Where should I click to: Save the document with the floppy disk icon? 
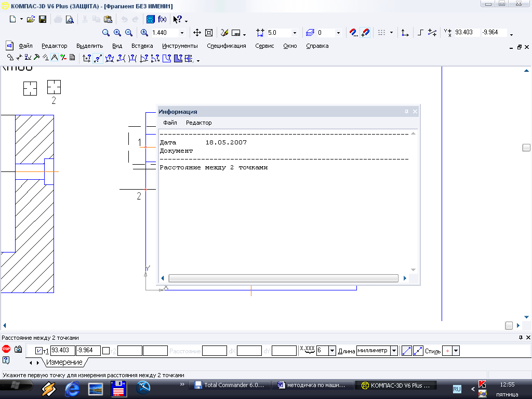(43, 19)
